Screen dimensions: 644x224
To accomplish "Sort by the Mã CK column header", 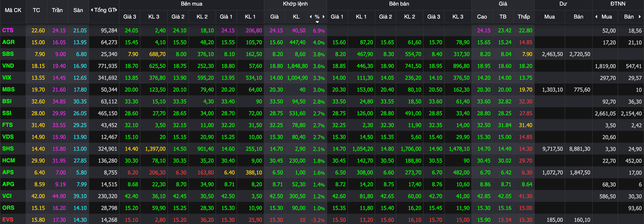I will click(x=13, y=10).
